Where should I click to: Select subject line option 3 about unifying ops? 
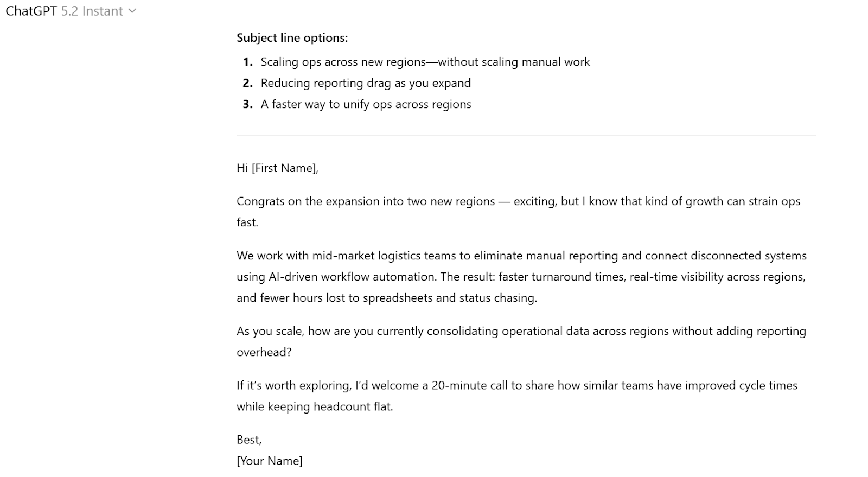click(366, 104)
